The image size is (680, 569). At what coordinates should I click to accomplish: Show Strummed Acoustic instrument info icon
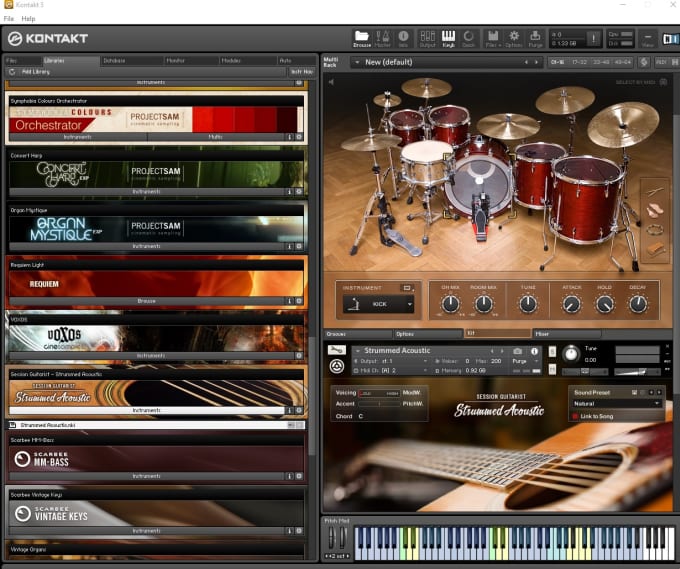click(x=534, y=351)
